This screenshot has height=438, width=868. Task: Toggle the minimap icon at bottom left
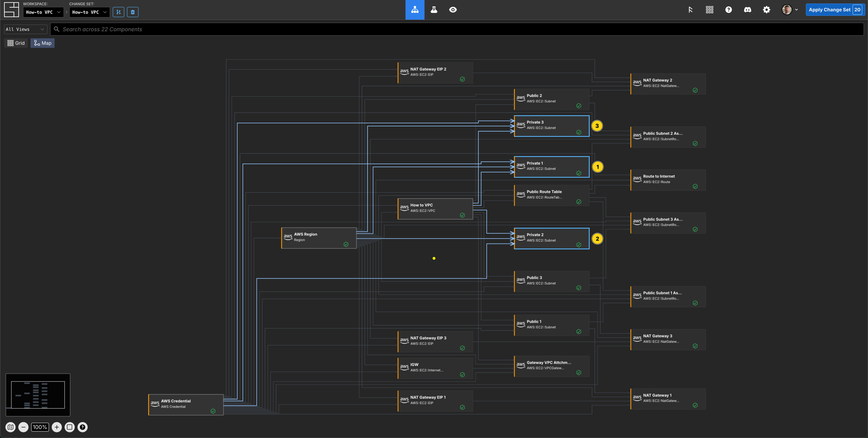(10, 427)
